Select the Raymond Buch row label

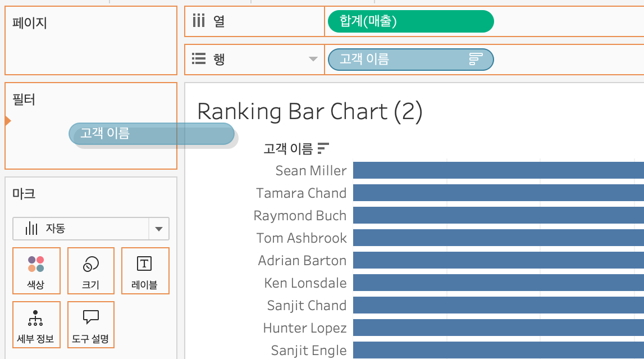300,216
